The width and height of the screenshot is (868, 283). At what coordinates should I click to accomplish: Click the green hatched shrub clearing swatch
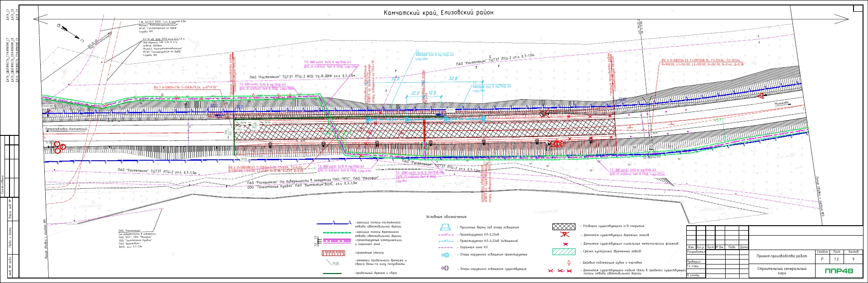[x=564, y=252]
